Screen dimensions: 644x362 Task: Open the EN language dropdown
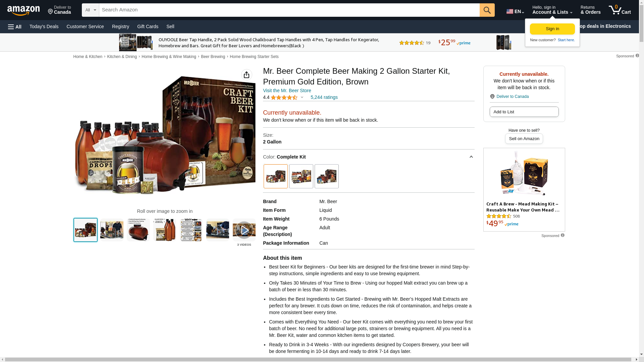[x=515, y=11]
